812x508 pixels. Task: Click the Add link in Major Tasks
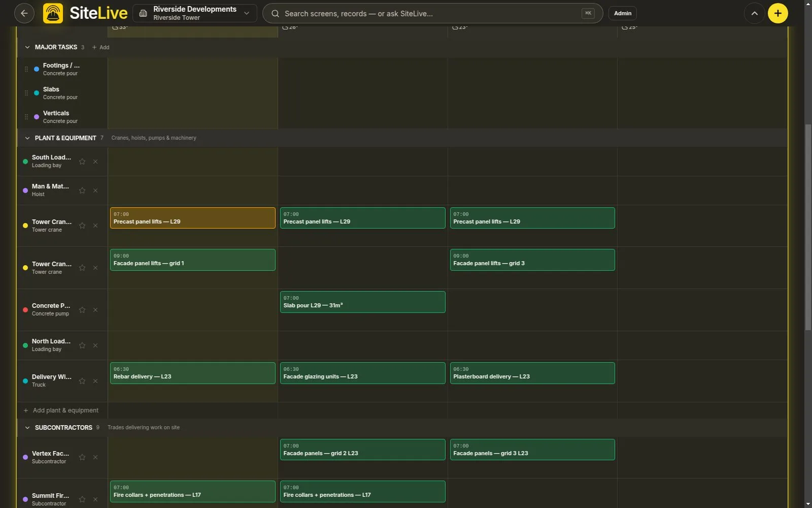point(100,47)
